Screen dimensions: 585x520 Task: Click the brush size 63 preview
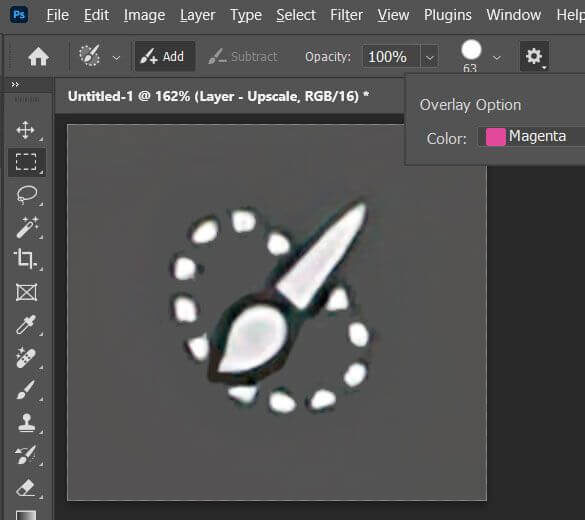(x=471, y=56)
